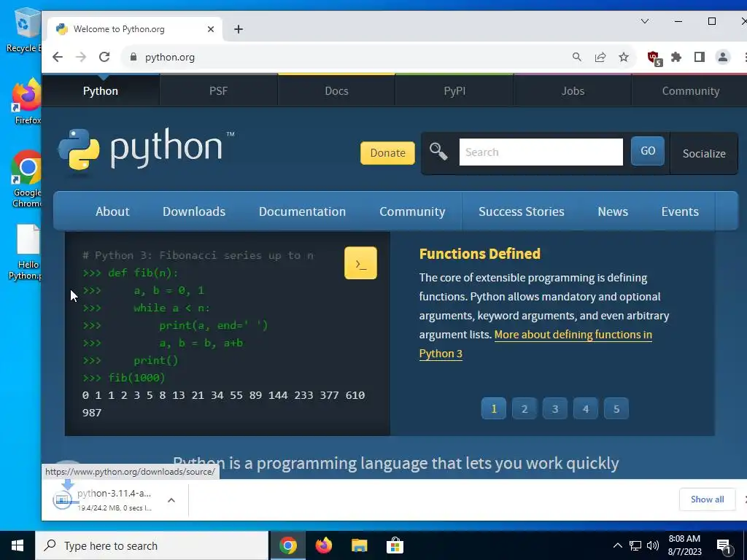Click the GO search button
This screenshot has height=560, width=747.
pos(648,151)
